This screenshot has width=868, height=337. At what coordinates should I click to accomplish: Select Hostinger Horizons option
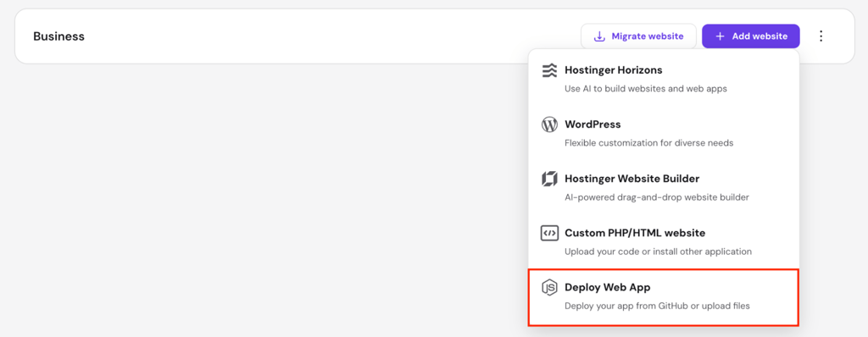(x=663, y=79)
